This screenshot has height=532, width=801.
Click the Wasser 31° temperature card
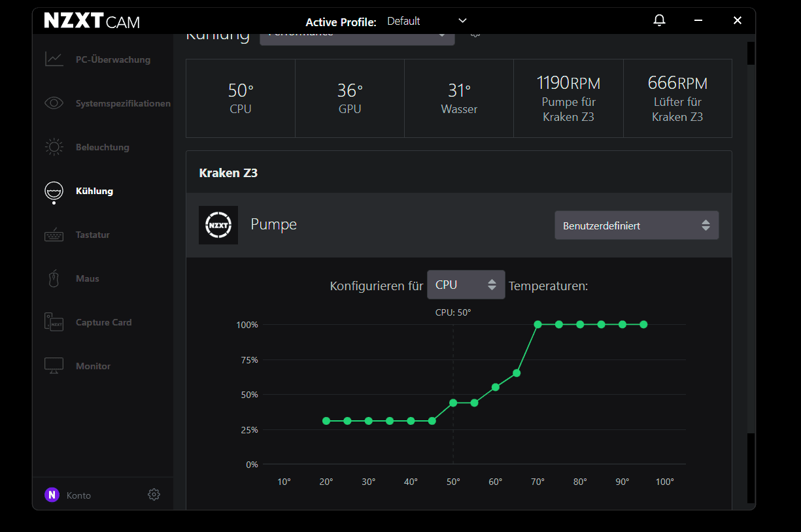[459, 98]
